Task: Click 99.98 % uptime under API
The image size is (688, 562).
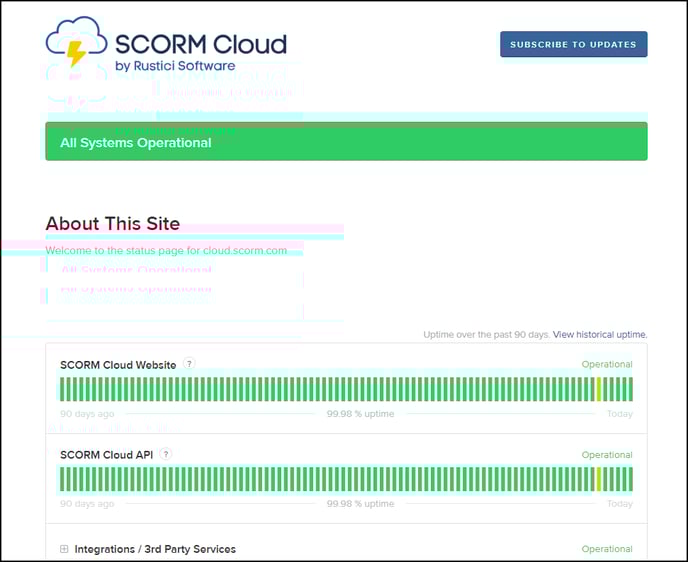Action: tap(360, 504)
